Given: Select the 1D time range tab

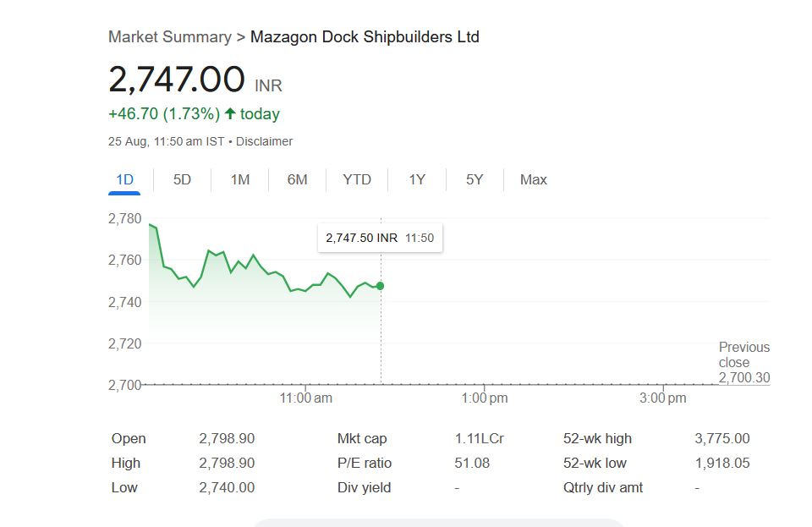Looking at the screenshot, I should pyautogui.click(x=124, y=179).
